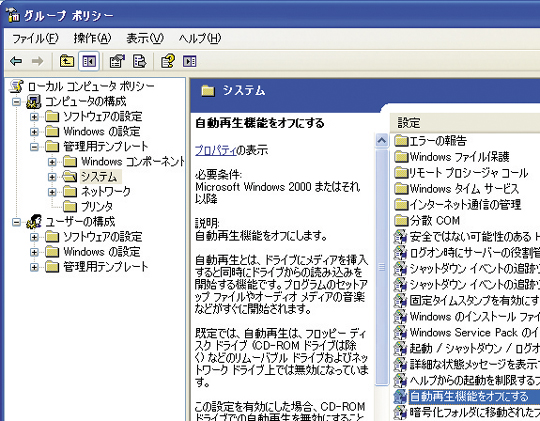This screenshot has width=540, height=421.
Task: Click the description pane scrollbar thumb
Action: (381, 267)
